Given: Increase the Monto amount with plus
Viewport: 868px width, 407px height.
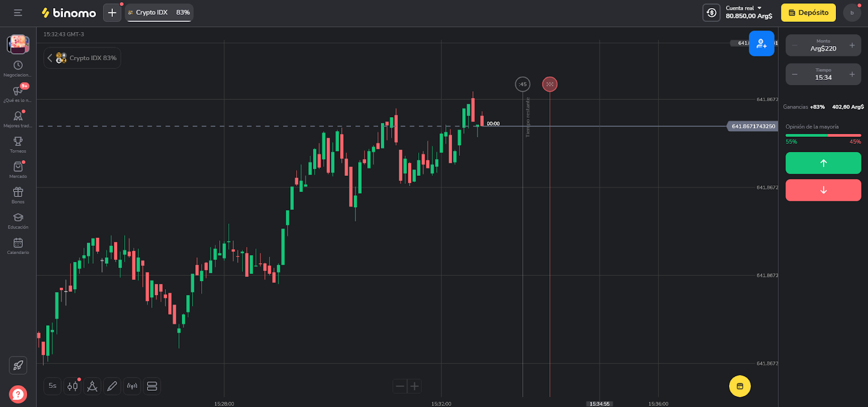Looking at the screenshot, I should [x=852, y=46].
